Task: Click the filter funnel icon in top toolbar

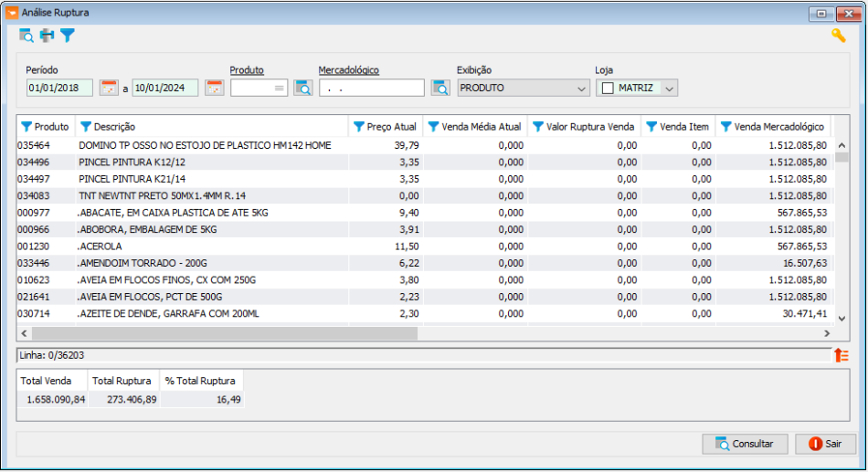Action: click(68, 36)
